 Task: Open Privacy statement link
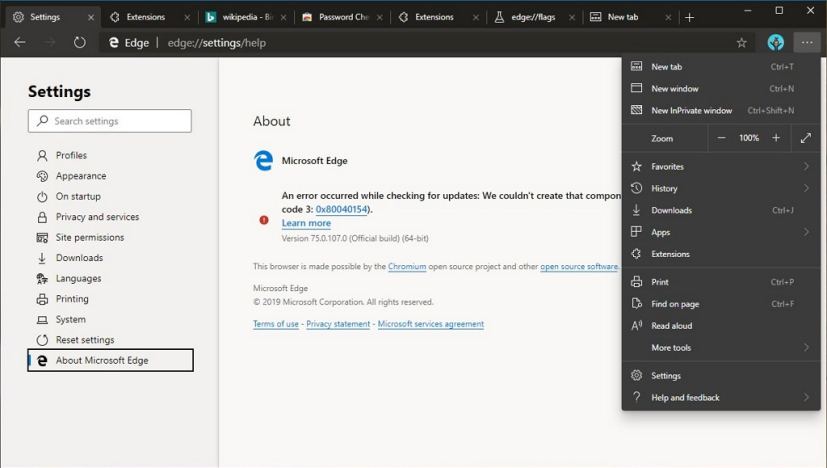338,324
